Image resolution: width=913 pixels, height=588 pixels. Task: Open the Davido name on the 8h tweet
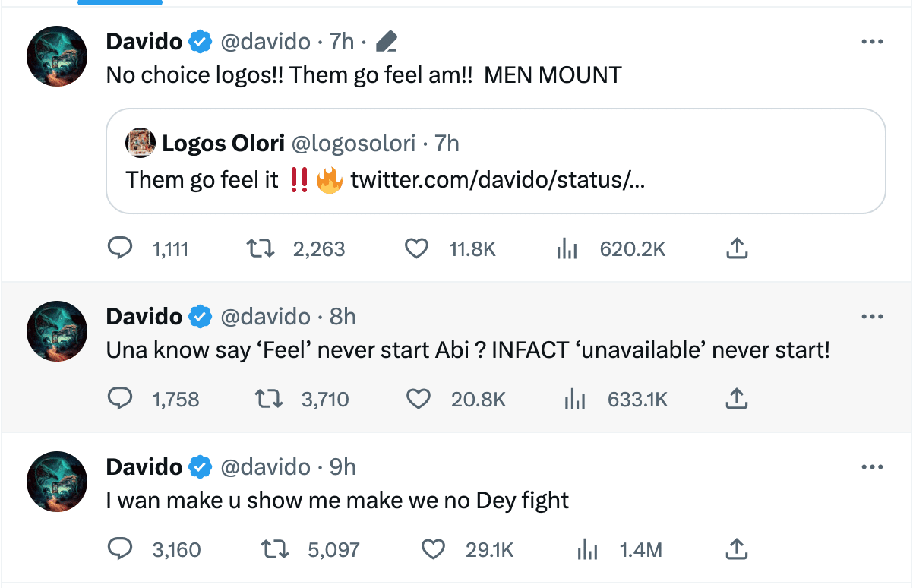tap(144, 316)
